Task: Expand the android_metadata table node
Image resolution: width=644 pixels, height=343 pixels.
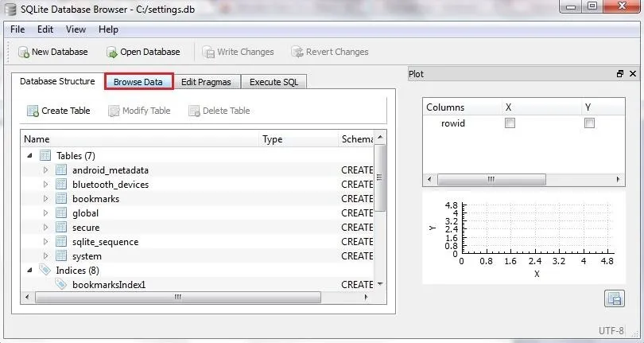Action: coord(45,170)
